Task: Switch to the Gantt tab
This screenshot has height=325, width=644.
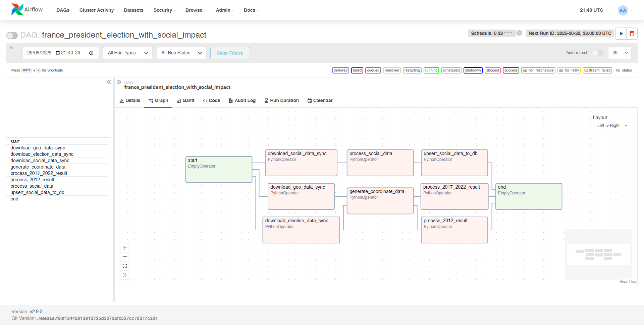Action: click(185, 101)
